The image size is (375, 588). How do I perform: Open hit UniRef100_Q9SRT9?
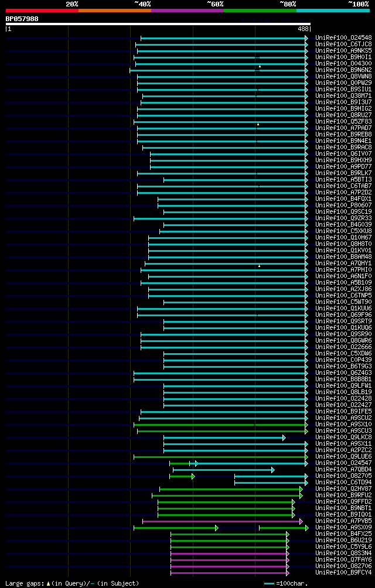343,322
